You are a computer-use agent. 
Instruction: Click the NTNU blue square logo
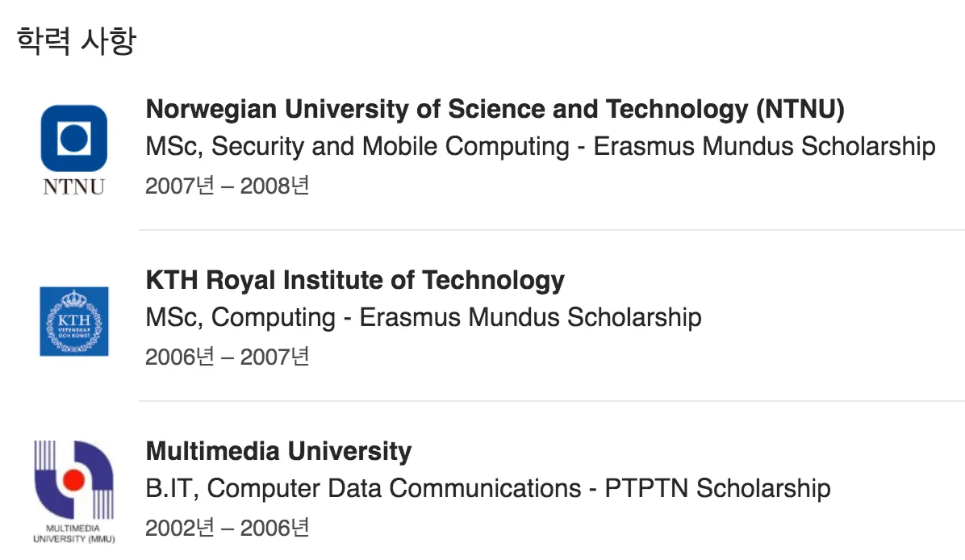coord(74,138)
